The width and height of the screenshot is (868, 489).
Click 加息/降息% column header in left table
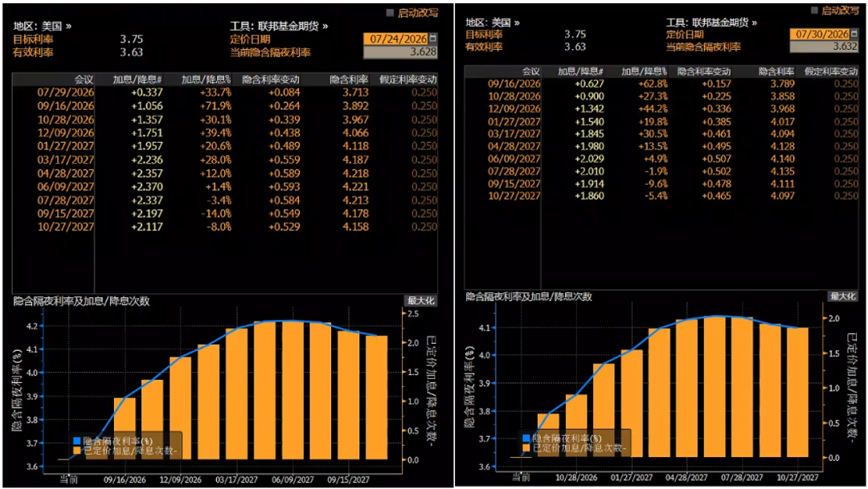click(206, 79)
